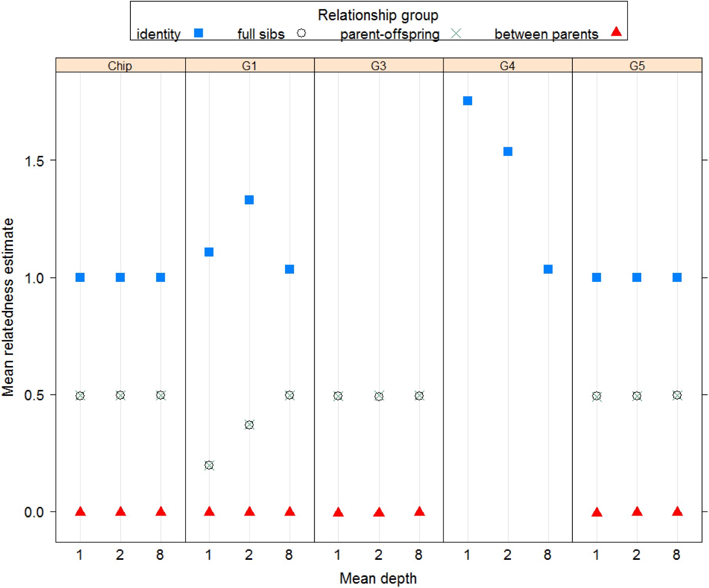Click the blue identity square in the legend

198,33
